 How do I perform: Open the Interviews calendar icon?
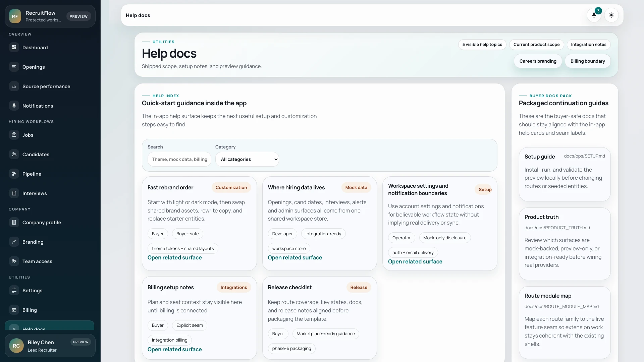tap(14, 193)
